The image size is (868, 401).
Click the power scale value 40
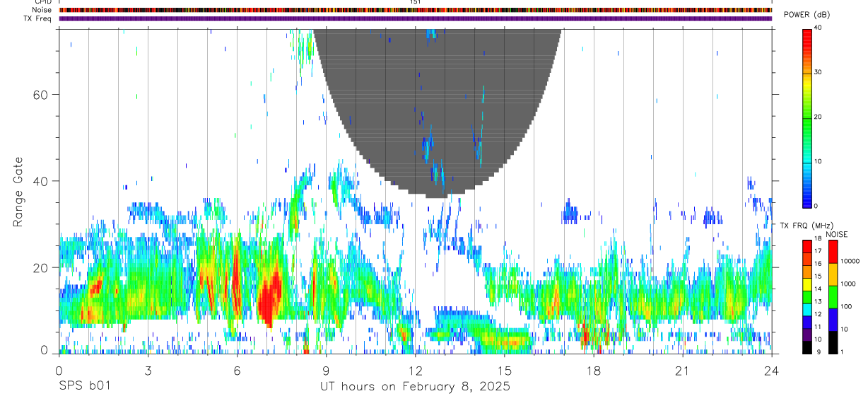tap(818, 28)
